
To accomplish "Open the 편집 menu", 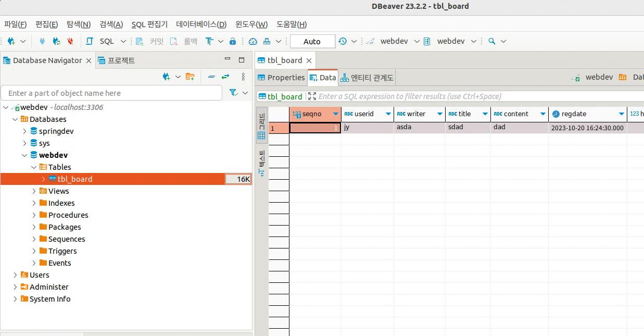I will click(46, 24).
